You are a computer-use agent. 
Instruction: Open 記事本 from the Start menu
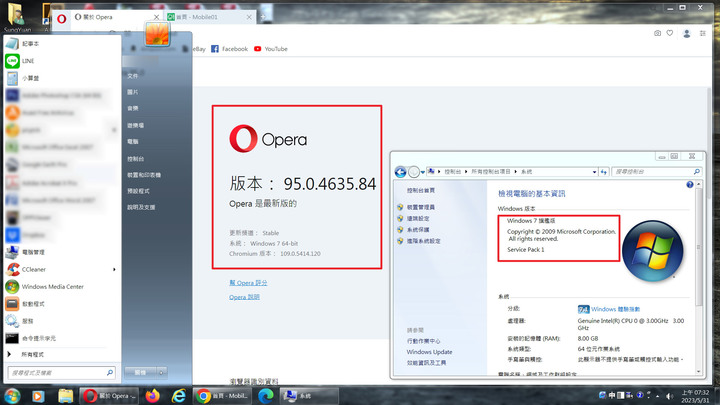[60, 44]
